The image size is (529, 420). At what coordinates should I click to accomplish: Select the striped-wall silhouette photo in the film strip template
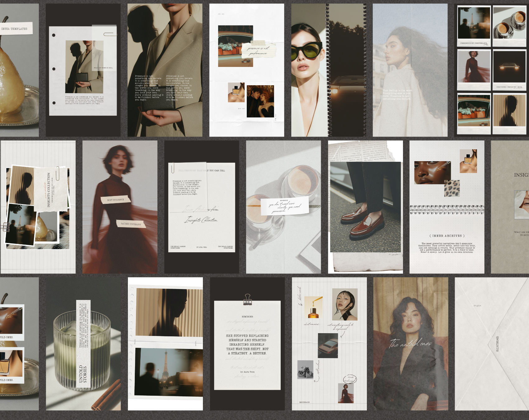(169, 312)
